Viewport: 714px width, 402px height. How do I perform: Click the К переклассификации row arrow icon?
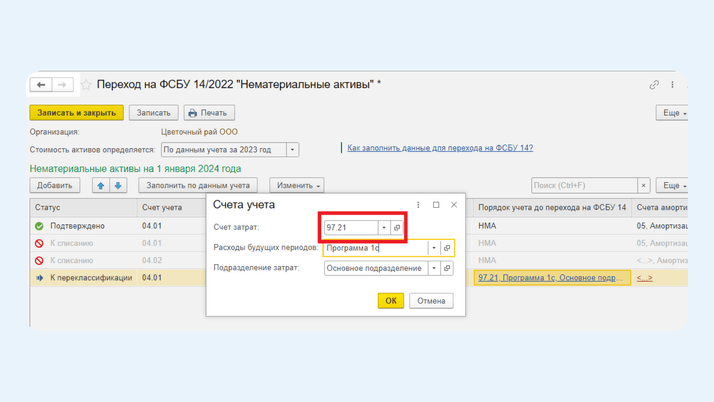click(40, 278)
